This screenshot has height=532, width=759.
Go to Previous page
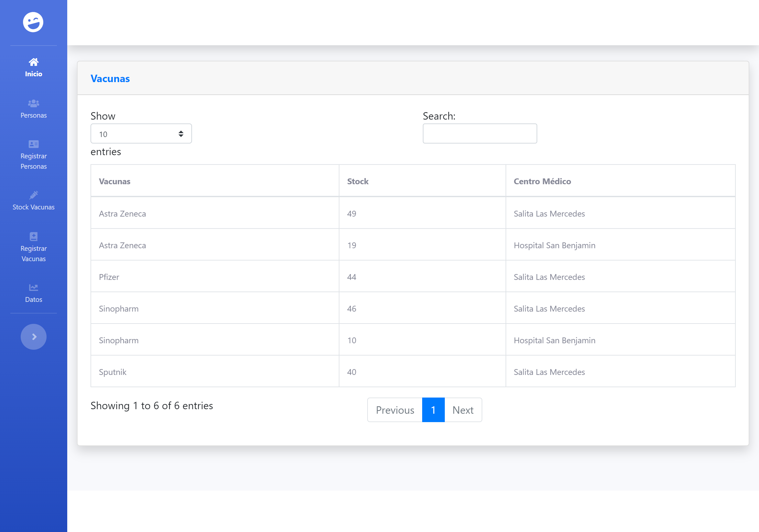click(x=395, y=410)
